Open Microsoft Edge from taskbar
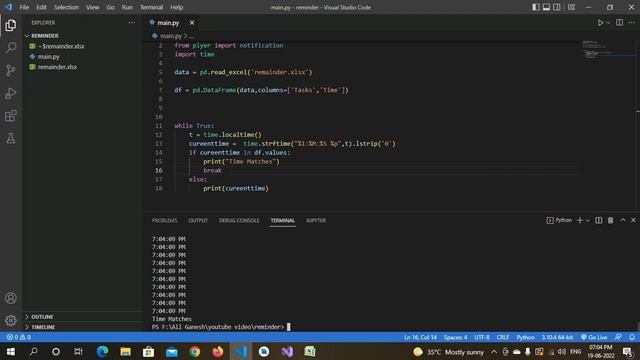The width and height of the screenshot is (640, 360). [102, 351]
